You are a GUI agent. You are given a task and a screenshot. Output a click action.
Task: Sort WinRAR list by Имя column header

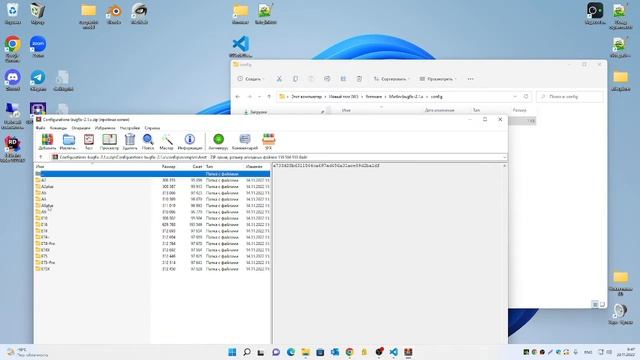(40, 167)
